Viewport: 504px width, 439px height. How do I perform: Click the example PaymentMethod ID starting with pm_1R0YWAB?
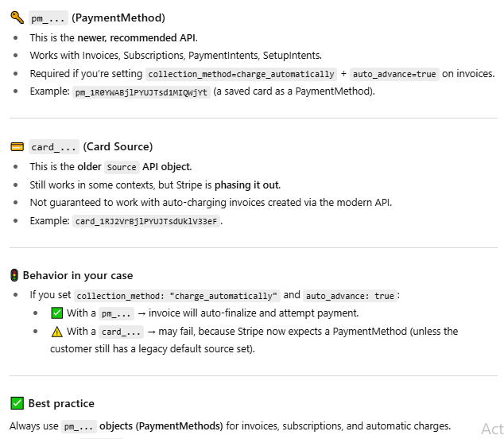click(x=142, y=92)
